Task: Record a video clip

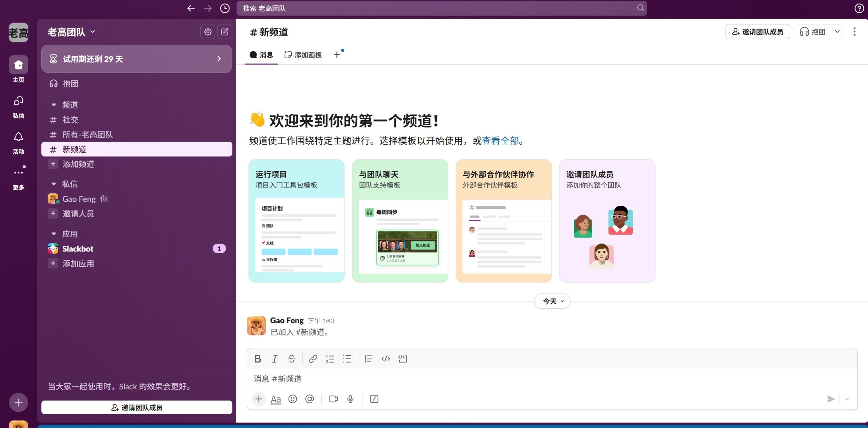Action: coord(333,399)
